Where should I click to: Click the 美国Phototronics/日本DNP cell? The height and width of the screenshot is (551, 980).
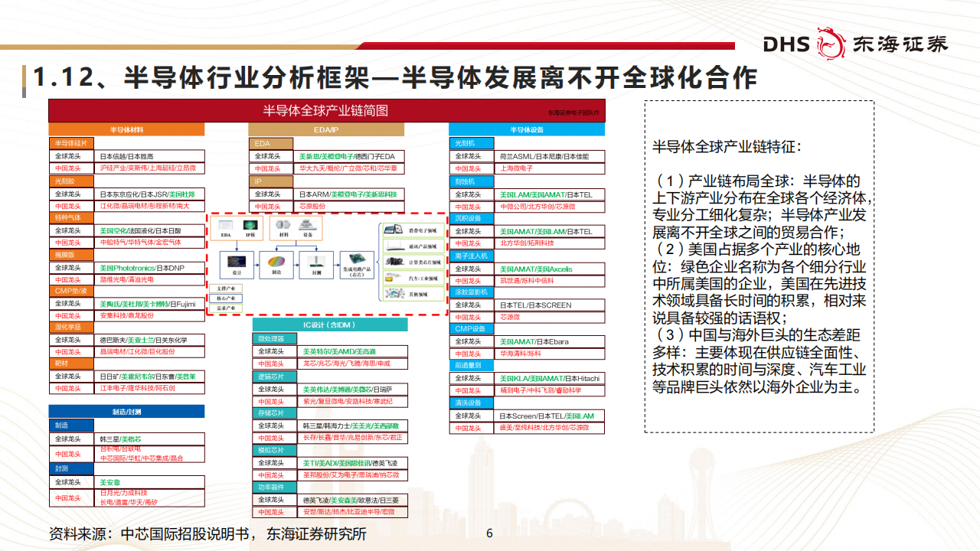(151, 267)
